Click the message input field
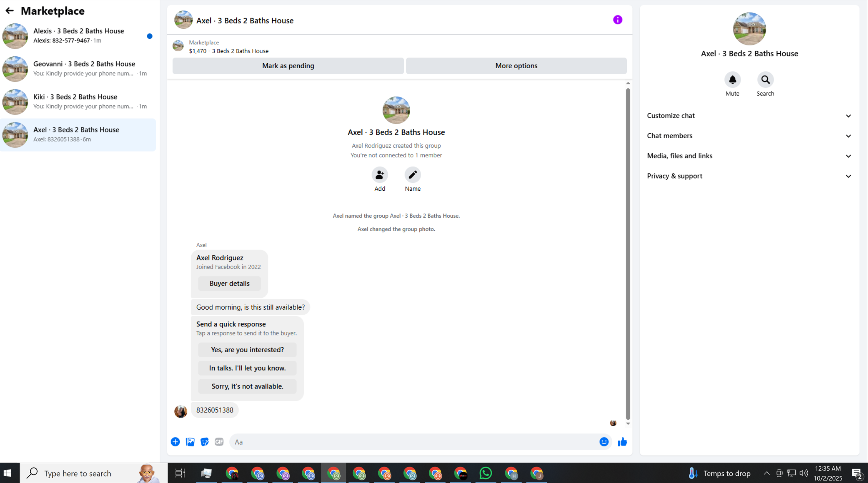The width and height of the screenshot is (868, 483). 413,442
